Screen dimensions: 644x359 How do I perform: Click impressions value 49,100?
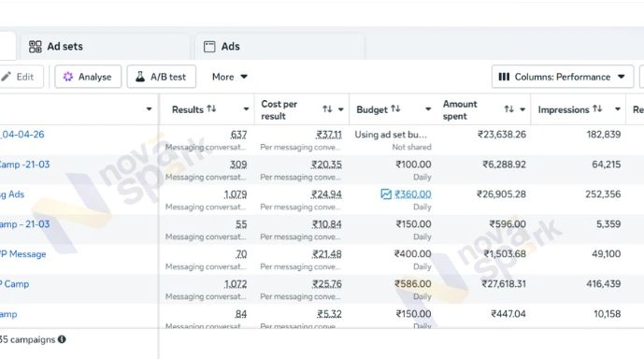[607, 254]
